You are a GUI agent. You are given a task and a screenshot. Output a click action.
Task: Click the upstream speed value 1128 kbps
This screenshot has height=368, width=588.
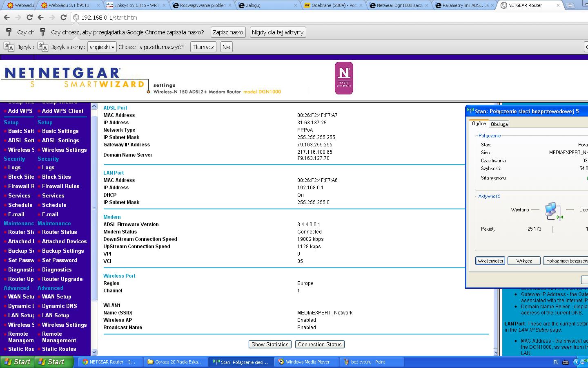[309, 247]
